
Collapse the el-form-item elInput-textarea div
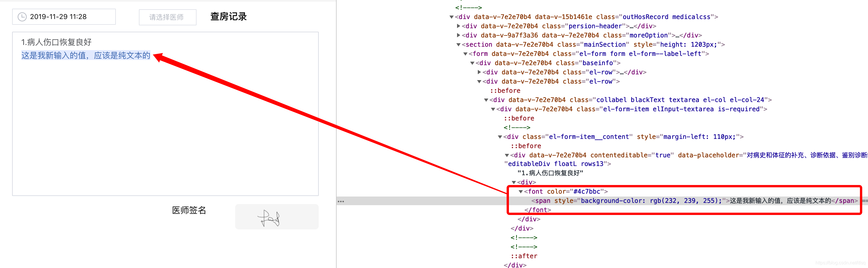(x=493, y=109)
